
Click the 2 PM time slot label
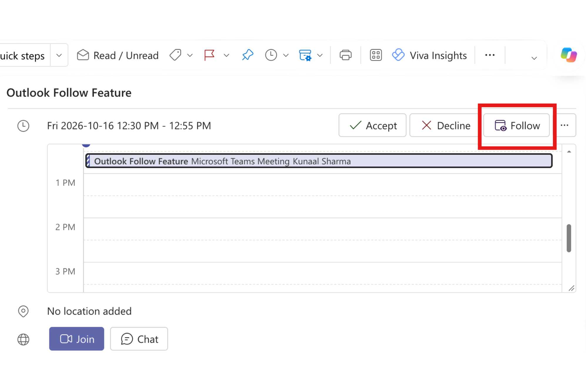65,227
